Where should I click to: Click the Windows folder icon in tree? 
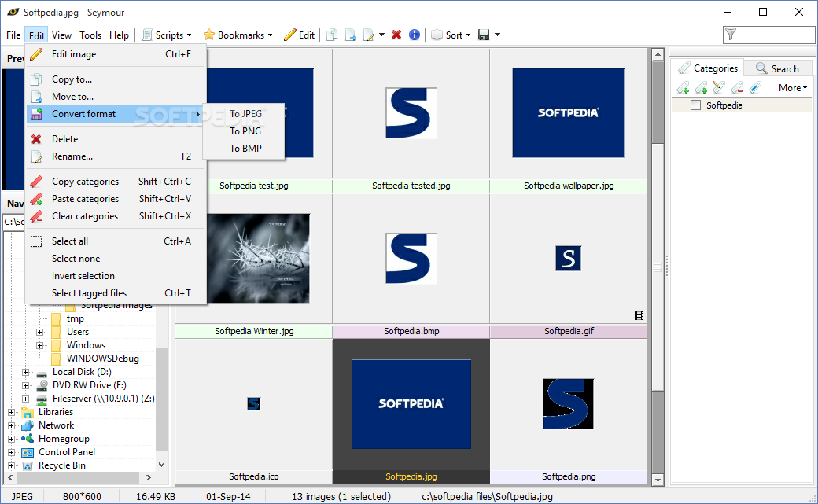pos(57,345)
